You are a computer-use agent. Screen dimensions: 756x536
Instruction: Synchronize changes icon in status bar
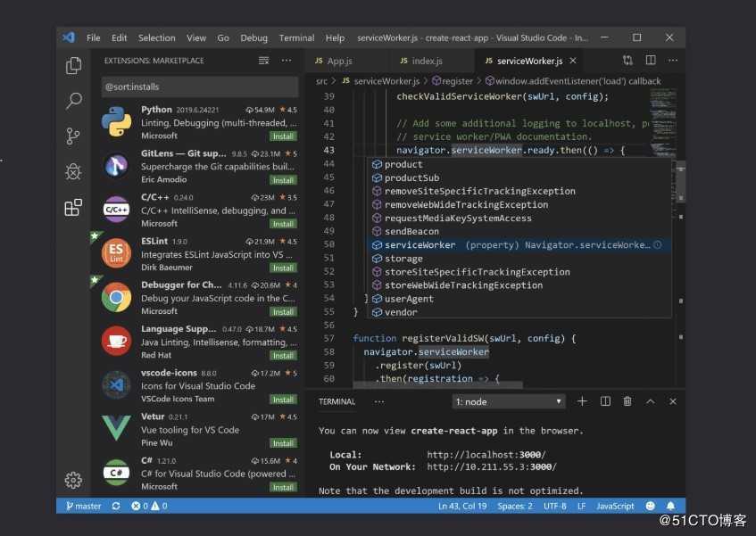coord(116,506)
